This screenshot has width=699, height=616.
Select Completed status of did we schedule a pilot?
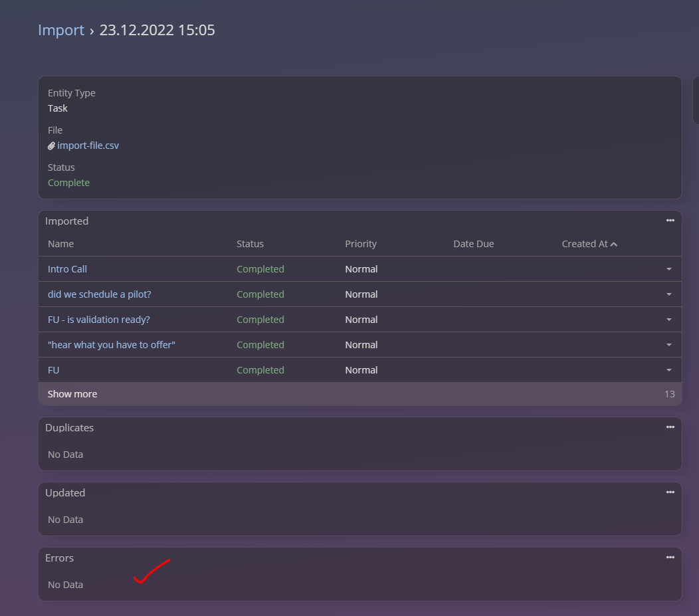click(260, 294)
